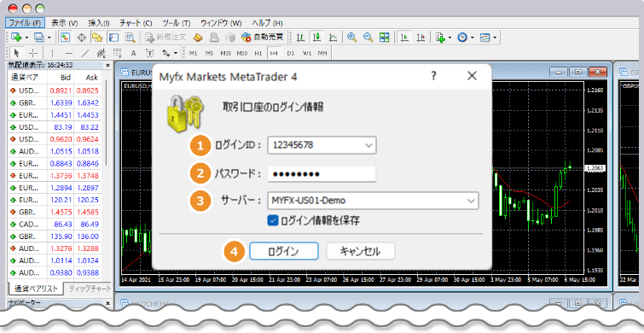Expand the New Chart dropdown arrow
This screenshot has width=644, height=333.
point(26,38)
